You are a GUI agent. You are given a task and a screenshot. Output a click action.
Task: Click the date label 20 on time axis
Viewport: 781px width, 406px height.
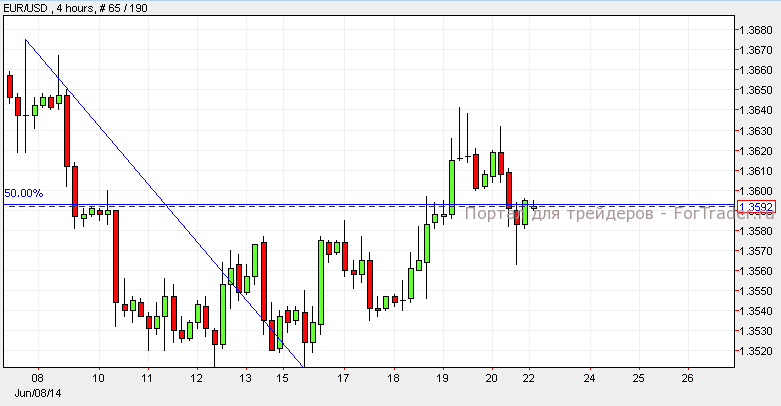[x=492, y=378]
